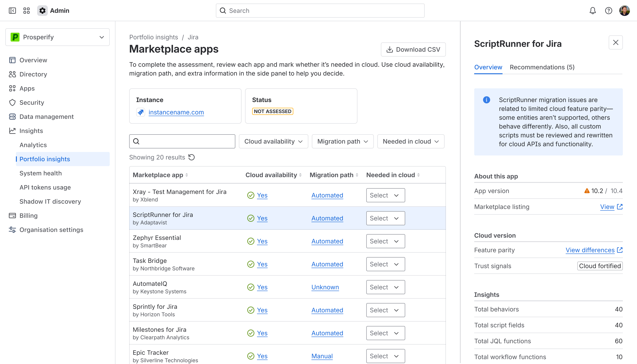Viewport: 637px width, 364px height.
Task: Click the help question mark icon
Action: pos(609,11)
